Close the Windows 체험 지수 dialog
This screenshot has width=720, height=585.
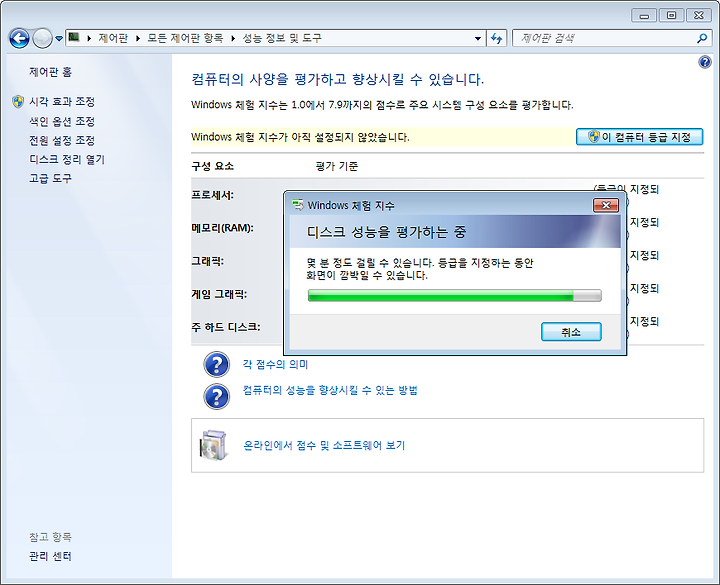point(606,205)
